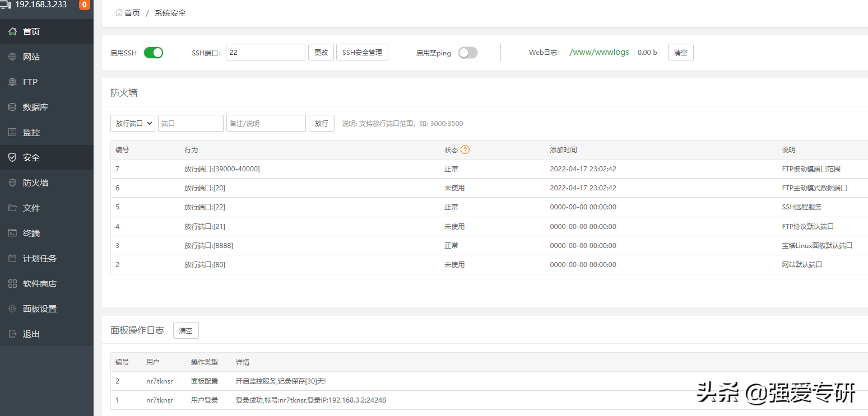The height and width of the screenshot is (416, 868).
Task: Click the 首页 home icon in sidebar
Action: click(x=12, y=31)
